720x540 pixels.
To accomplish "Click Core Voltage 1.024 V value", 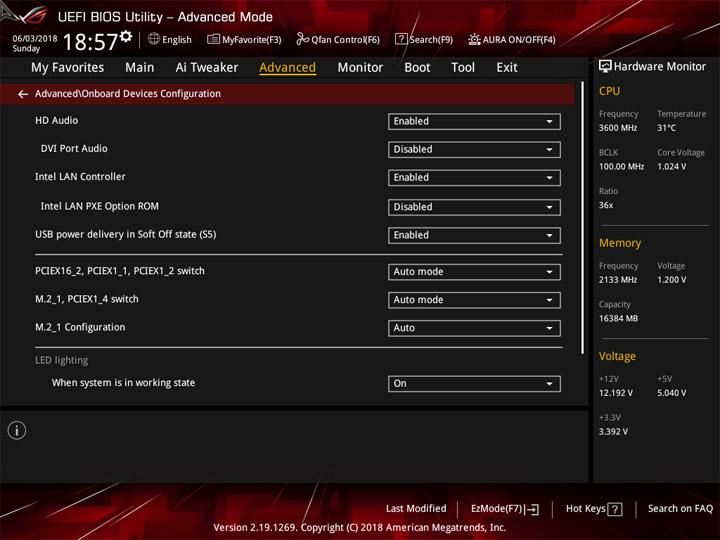I will 671,167.
